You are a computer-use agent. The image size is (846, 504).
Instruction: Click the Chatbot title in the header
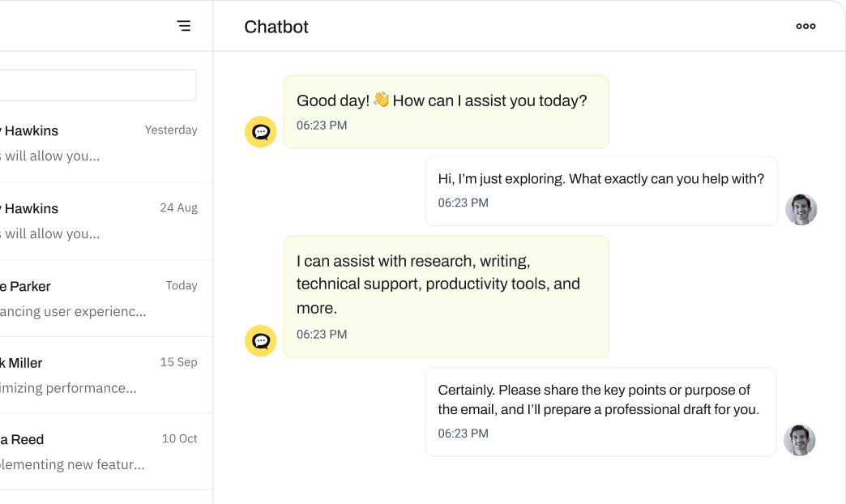pos(276,27)
